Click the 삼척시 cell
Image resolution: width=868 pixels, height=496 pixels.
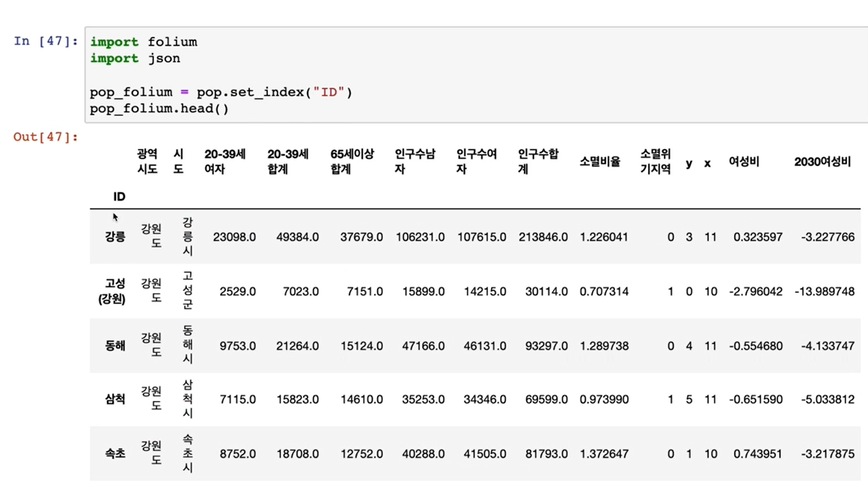[x=188, y=399]
